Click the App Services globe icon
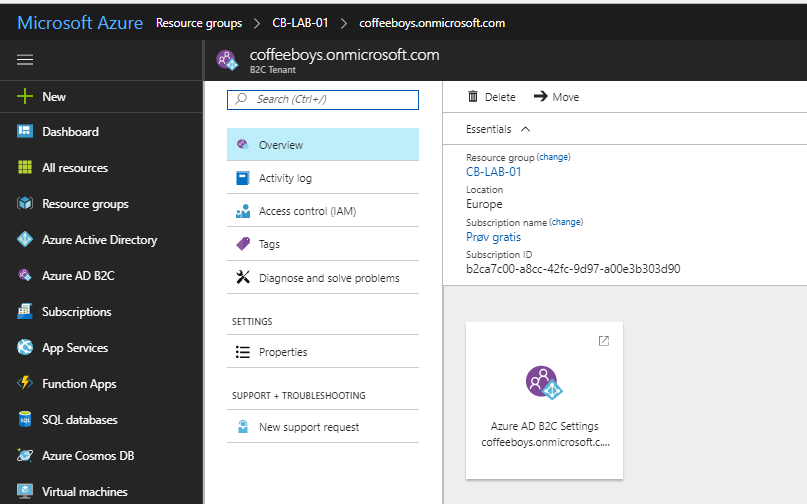The width and height of the screenshot is (807, 504). tap(25, 348)
